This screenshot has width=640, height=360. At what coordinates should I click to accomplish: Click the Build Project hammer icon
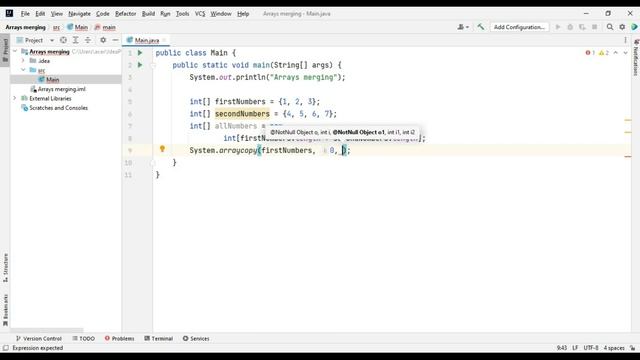point(481,27)
